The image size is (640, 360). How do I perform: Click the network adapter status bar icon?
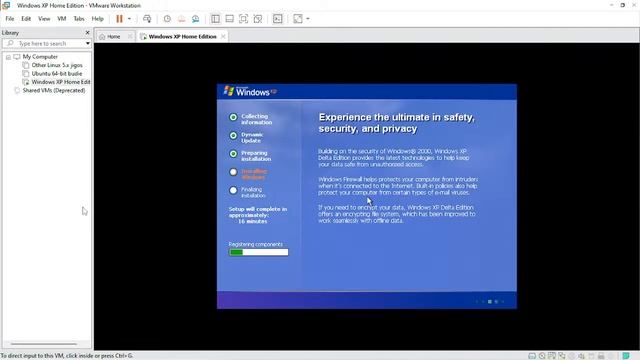pyautogui.click(x=562, y=356)
